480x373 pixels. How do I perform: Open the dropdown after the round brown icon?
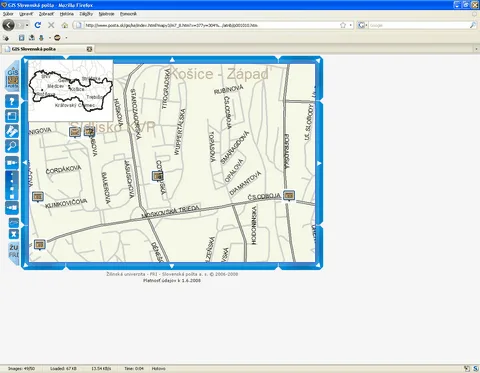coord(66,38)
